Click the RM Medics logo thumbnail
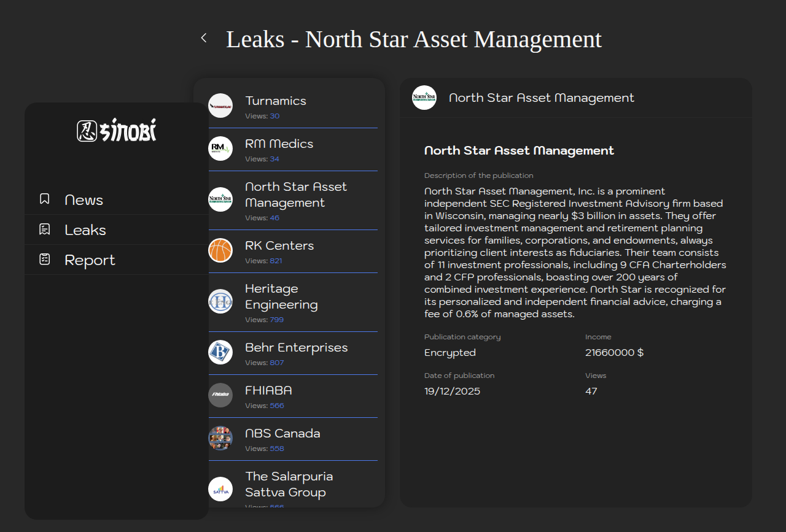 pyautogui.click(x=220, y=148)
